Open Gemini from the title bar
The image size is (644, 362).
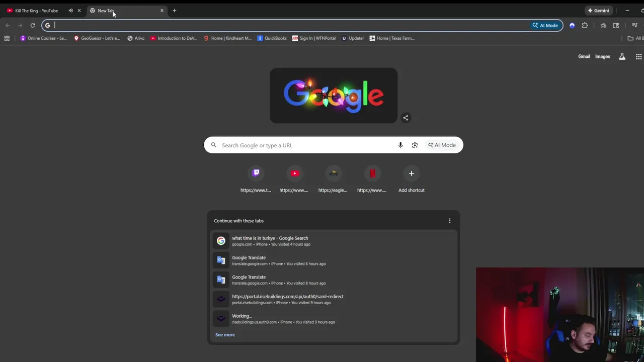pos(598,11)
